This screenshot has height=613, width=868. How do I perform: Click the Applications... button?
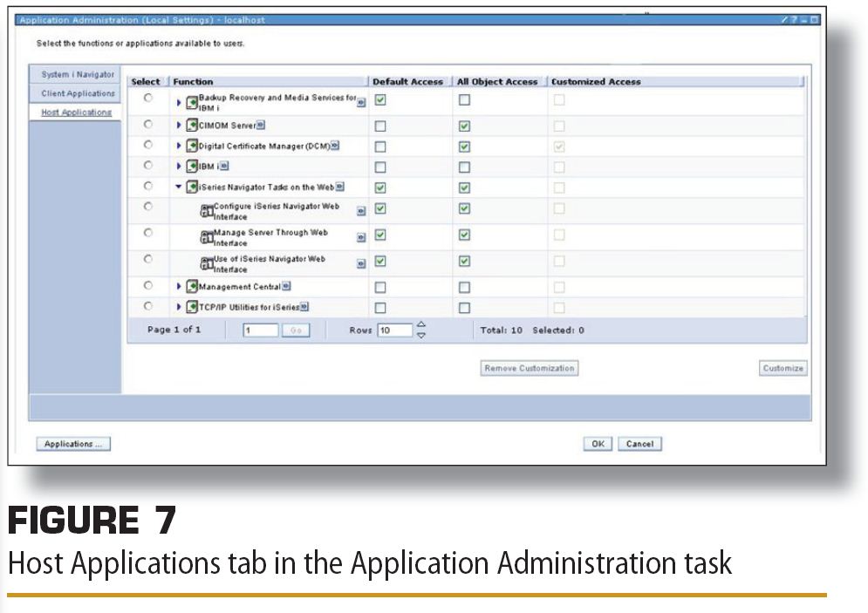pos(73,444)
